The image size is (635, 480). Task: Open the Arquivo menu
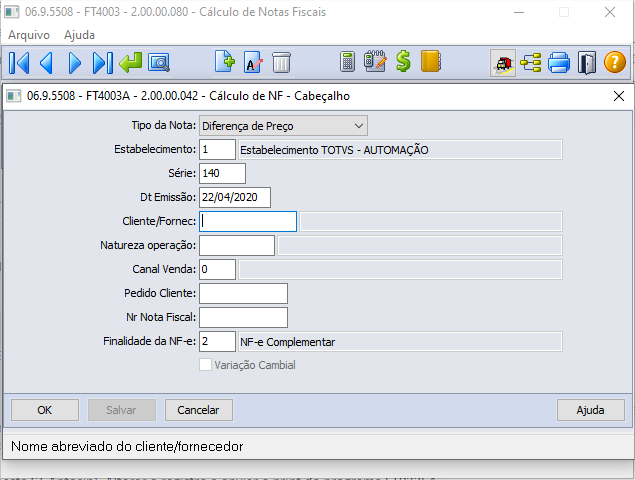tap(29, 35)
